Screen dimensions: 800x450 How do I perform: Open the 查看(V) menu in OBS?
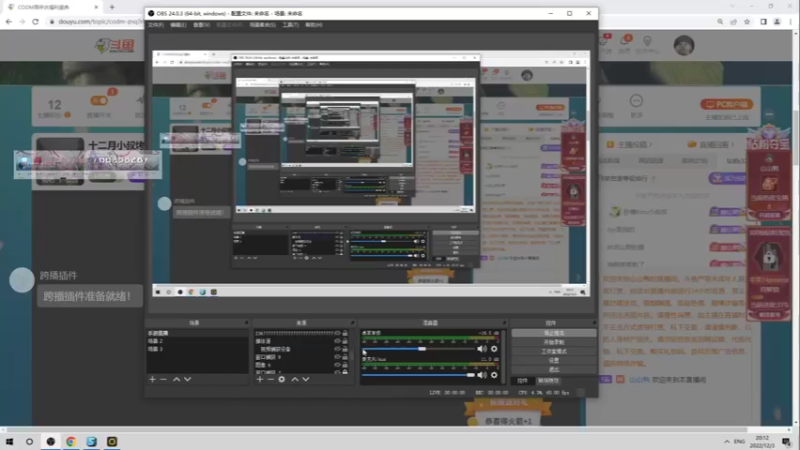201,25
